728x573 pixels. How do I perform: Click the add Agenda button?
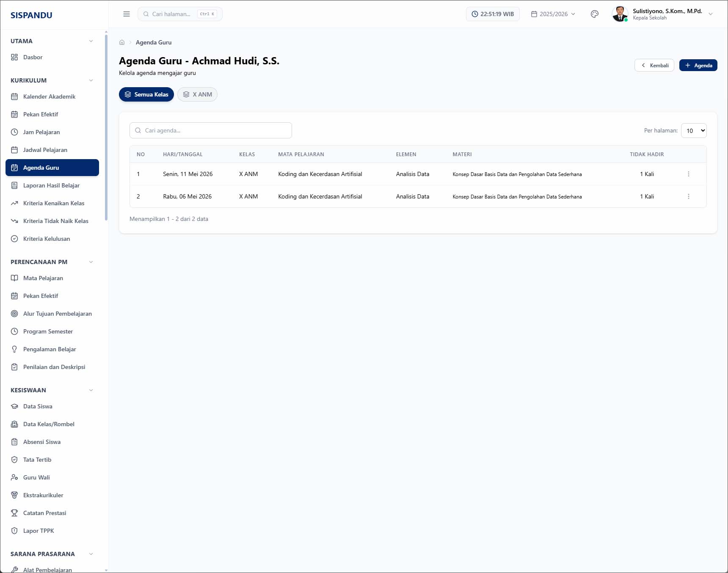[698, 65]
